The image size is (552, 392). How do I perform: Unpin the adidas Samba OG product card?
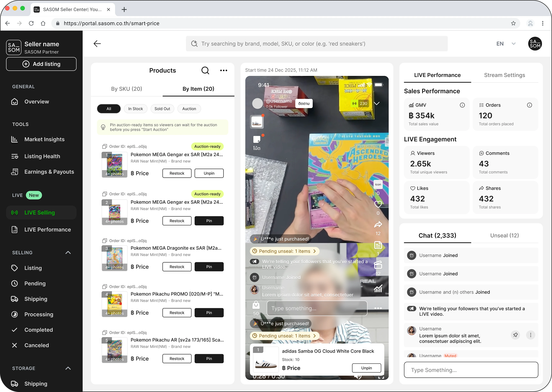366,368
